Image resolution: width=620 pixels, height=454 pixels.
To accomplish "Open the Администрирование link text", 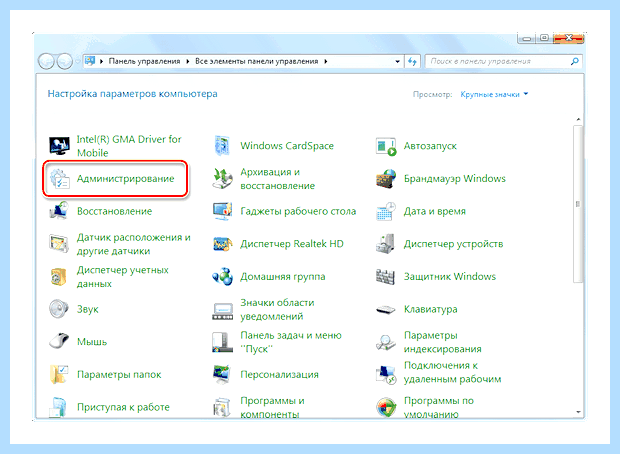I will 125,179.
